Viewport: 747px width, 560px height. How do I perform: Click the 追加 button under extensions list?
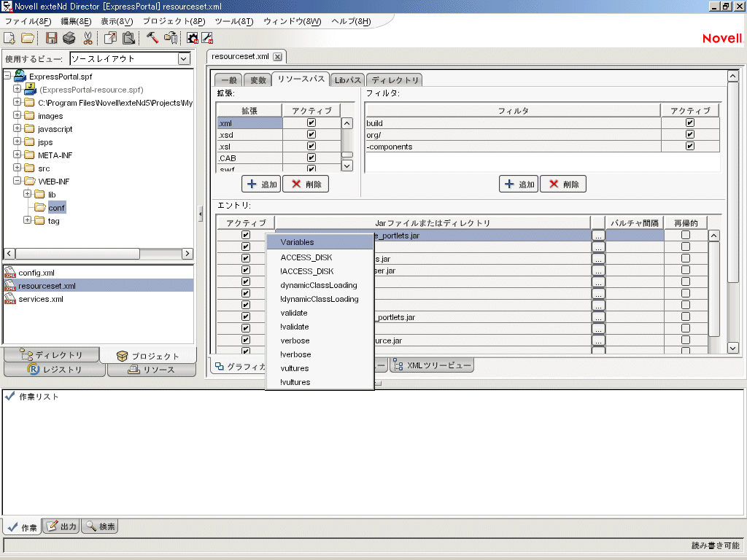(260, 184)
